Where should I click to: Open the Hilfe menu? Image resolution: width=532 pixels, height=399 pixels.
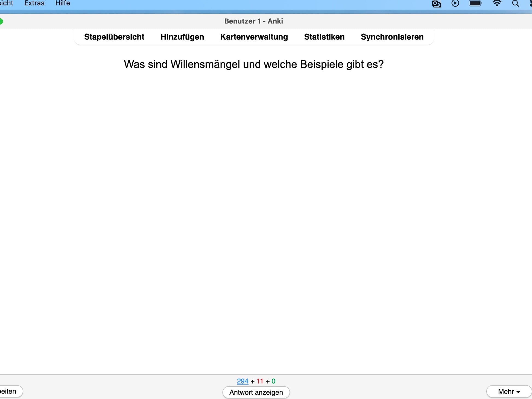pyautogui.click(x=63, y=3)
